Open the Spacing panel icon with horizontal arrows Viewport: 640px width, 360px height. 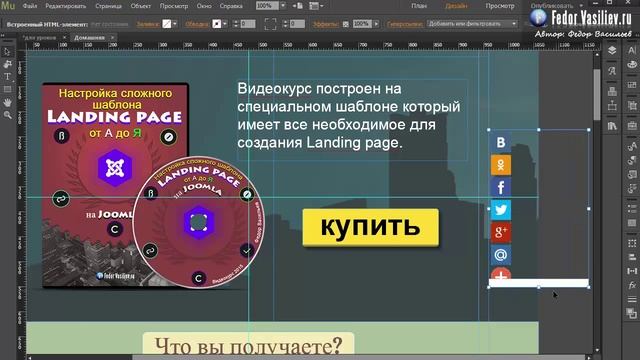[632, 271]
